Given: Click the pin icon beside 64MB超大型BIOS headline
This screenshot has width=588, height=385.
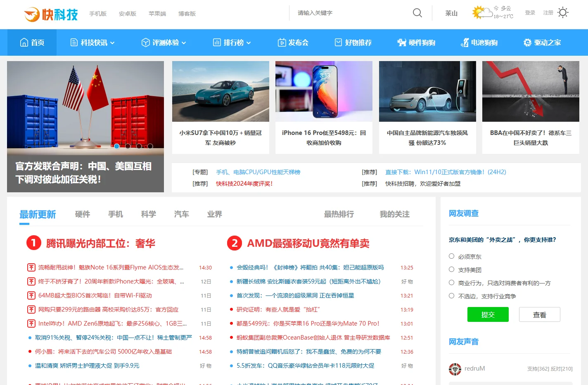Looking at the screenshot, I should (x=31, y=295).
